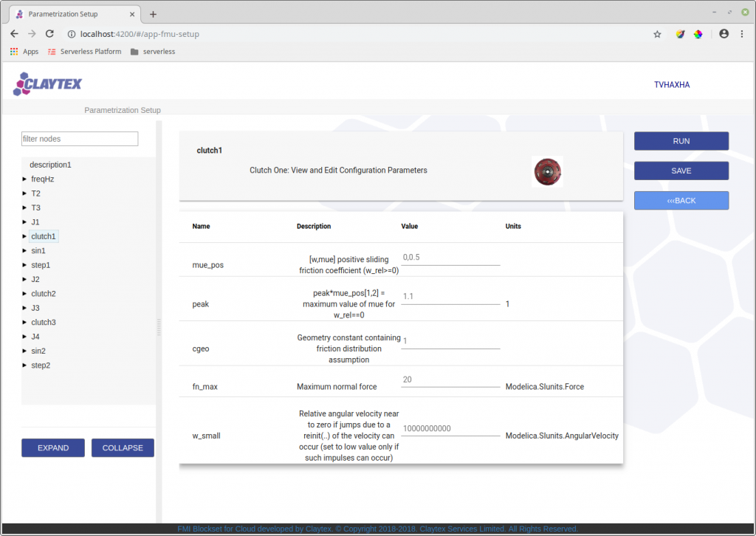Expand the T3 node arrow
Image resolution: width=756 pixels, height=536 pixels.
[24, 207]
